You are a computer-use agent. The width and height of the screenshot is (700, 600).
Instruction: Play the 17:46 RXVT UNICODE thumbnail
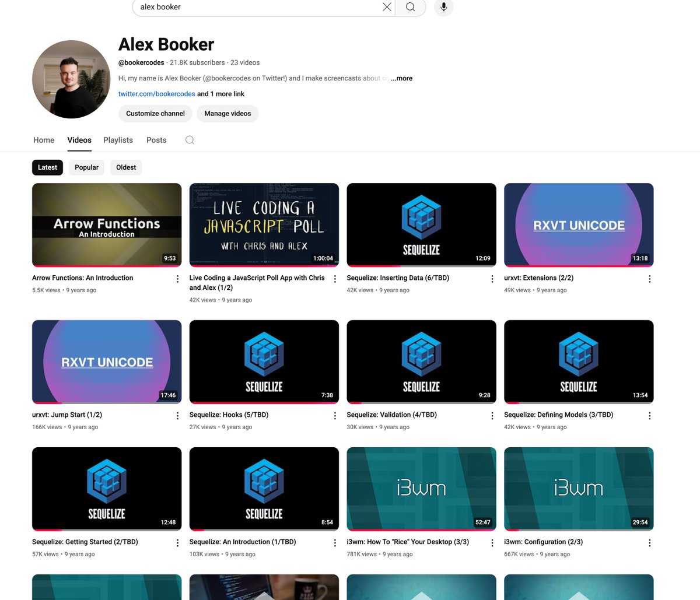point(107,362)
